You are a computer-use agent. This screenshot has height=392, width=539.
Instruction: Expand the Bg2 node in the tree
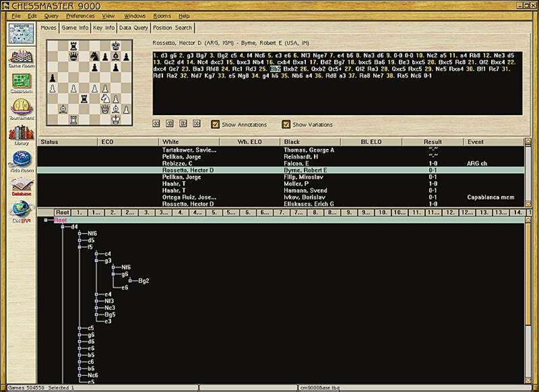coord(130,281)
